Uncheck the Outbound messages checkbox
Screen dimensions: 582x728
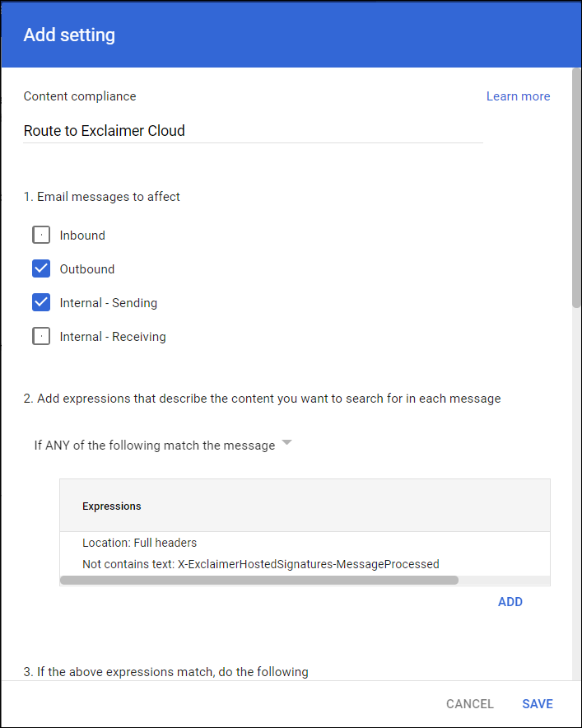41,269
